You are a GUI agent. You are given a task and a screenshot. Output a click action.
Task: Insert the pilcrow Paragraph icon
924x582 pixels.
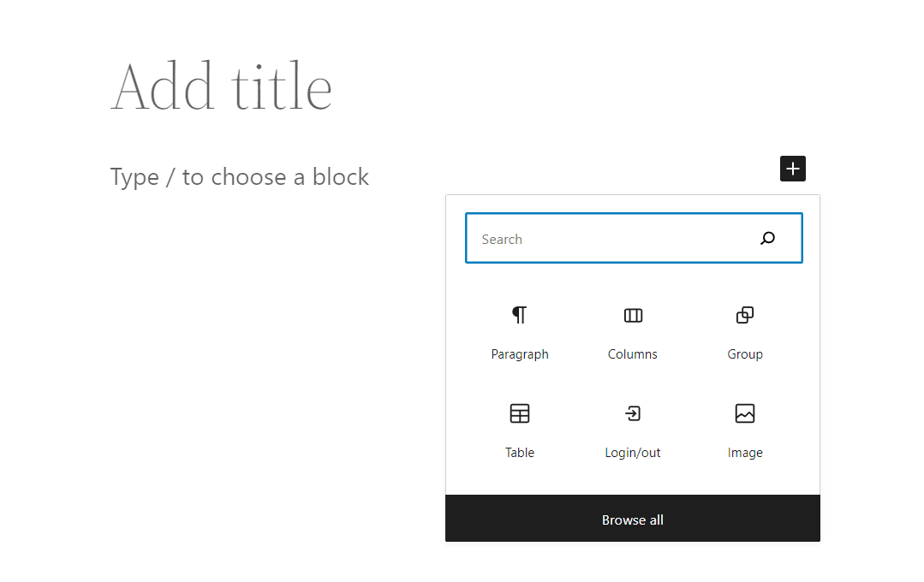520,316
